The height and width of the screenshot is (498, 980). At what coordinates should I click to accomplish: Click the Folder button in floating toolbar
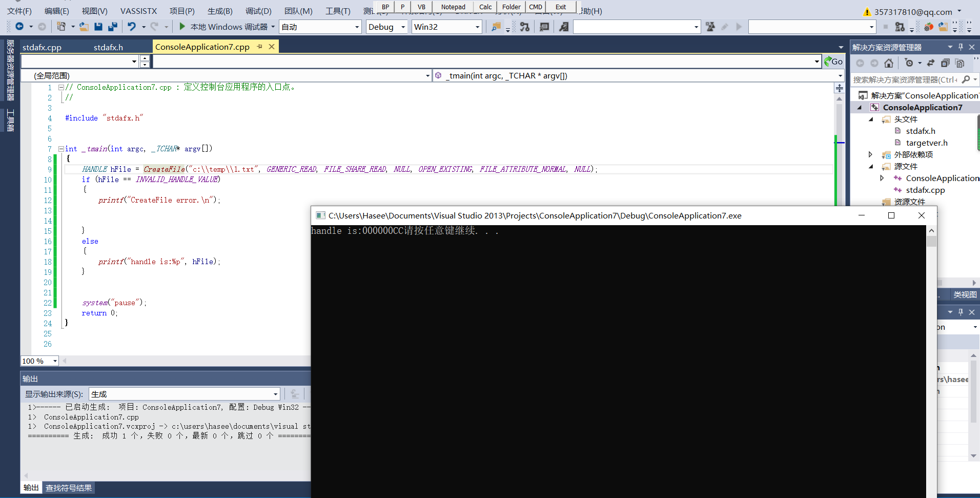511,7
